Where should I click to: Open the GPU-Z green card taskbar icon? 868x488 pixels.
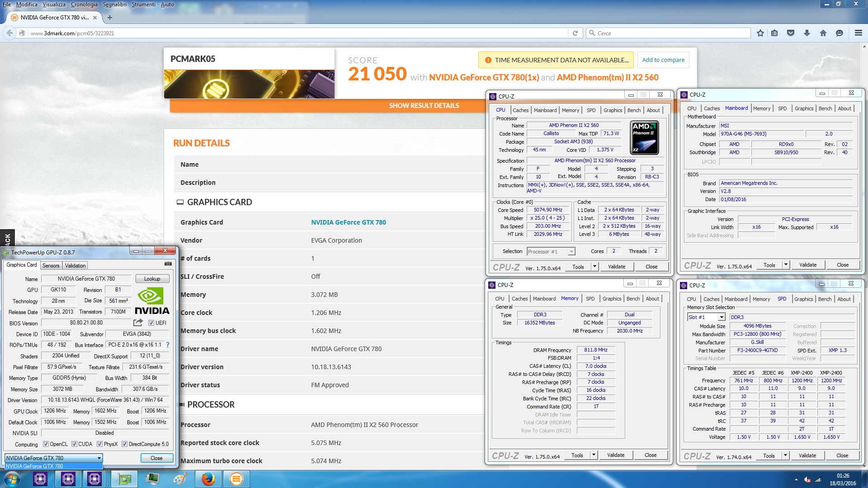pos(124,479)
